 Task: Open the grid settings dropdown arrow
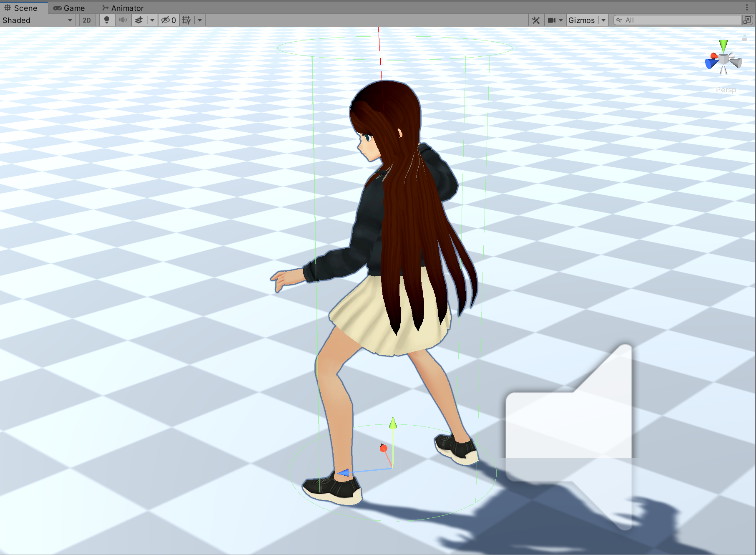[x=200, y=20]
